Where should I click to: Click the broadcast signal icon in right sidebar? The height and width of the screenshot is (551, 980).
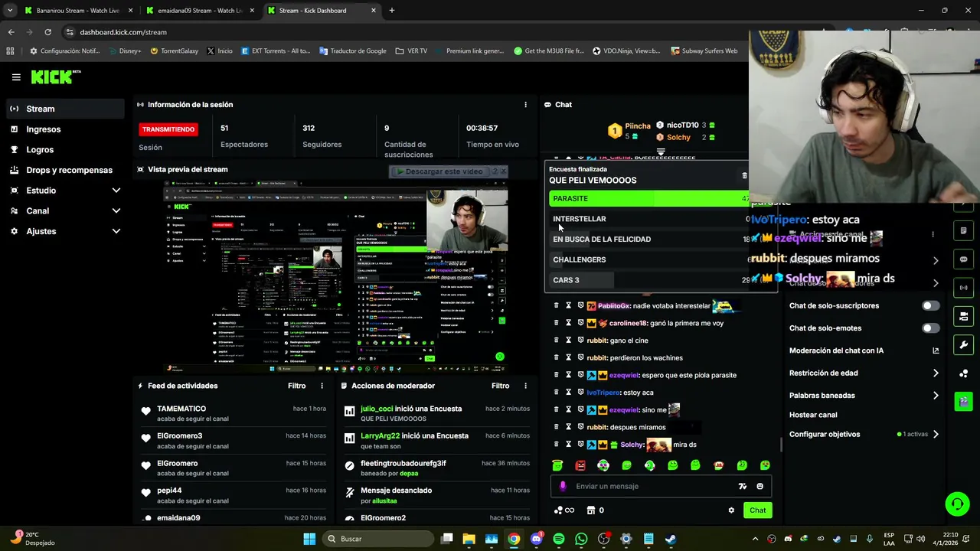963,288
